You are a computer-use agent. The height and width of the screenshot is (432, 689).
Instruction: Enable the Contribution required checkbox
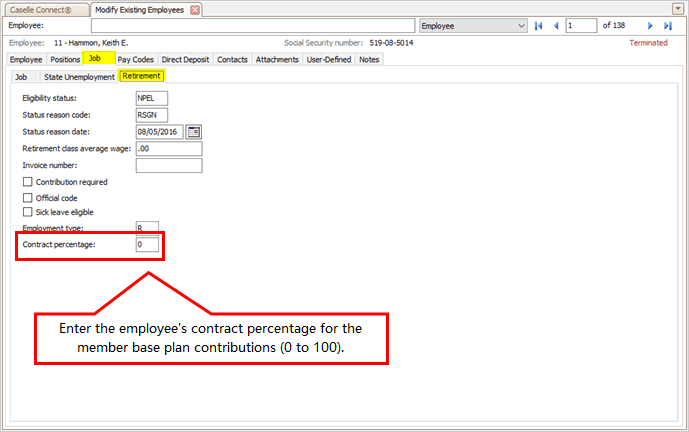click(x=28, y=182)
